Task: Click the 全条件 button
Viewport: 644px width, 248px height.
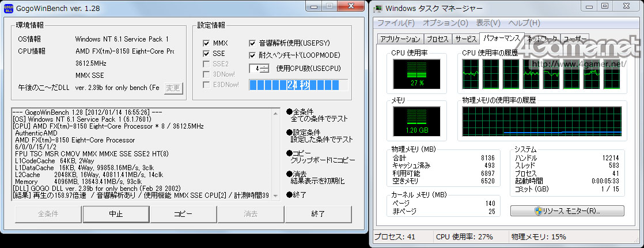Action: coord(48,214)
